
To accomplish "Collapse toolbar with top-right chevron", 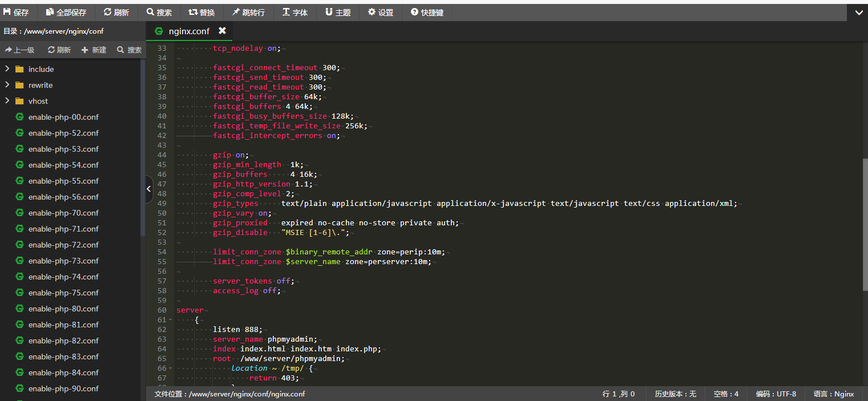I will (x=858, y=12).
